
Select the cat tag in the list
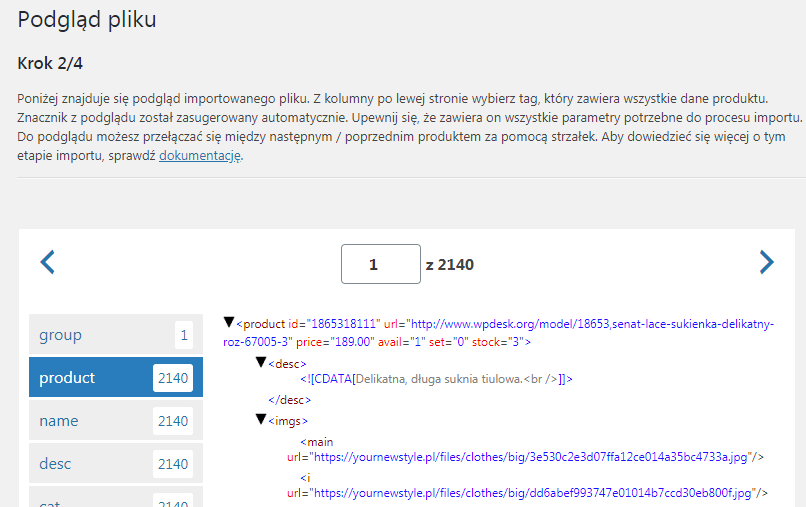116,497
